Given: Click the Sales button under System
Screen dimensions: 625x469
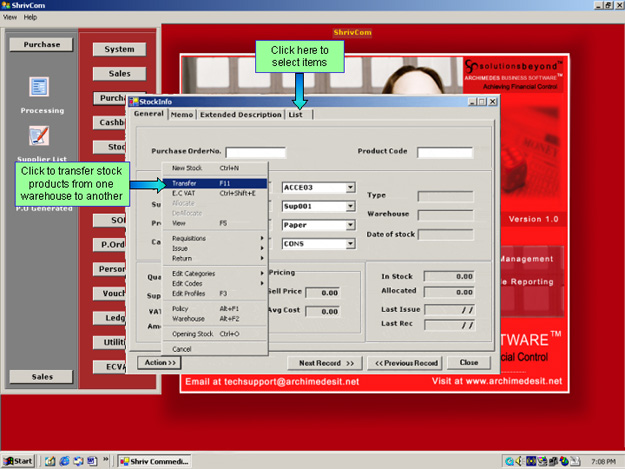Looking at the screenshot, I should (119, 73).
